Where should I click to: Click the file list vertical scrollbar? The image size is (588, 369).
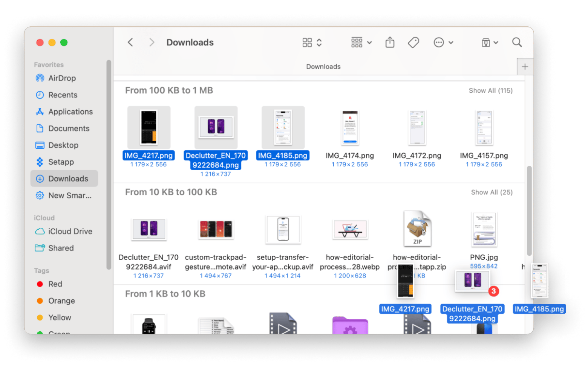coord(529,211)
